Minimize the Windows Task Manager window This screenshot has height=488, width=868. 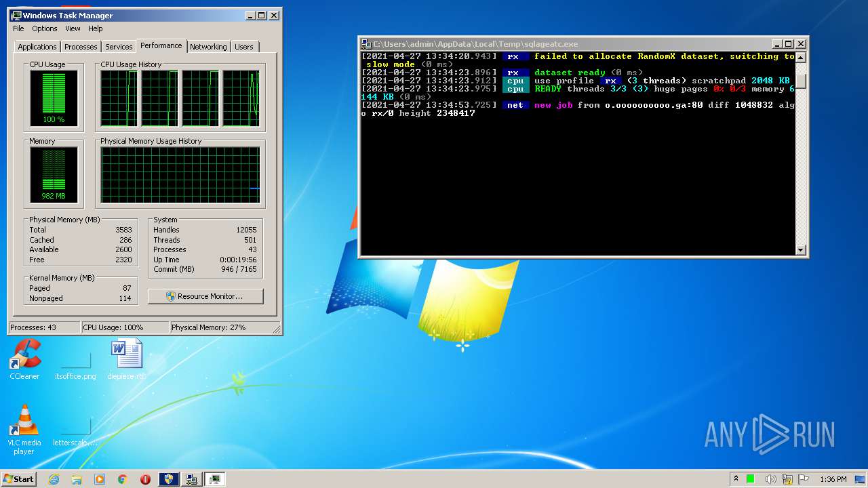pos(250,15)
